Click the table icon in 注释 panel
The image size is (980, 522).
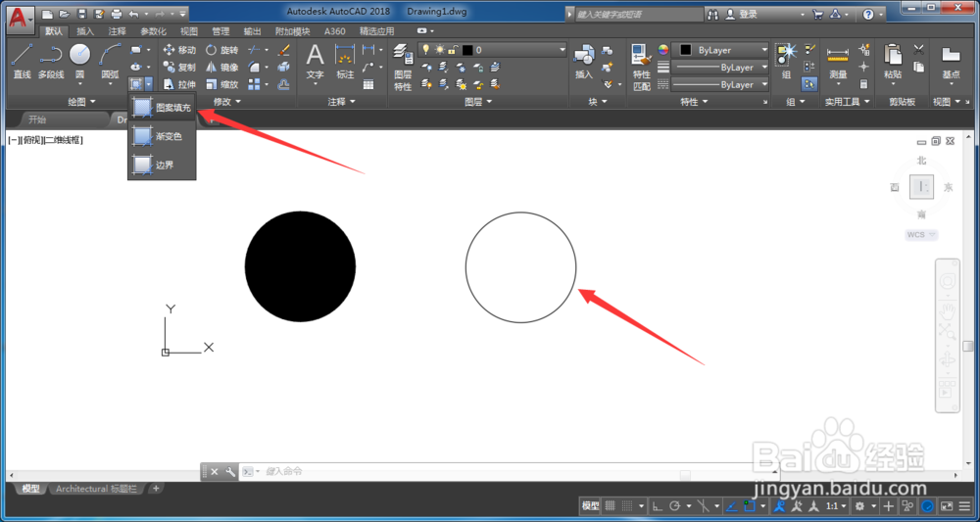[x=368, y=84]
